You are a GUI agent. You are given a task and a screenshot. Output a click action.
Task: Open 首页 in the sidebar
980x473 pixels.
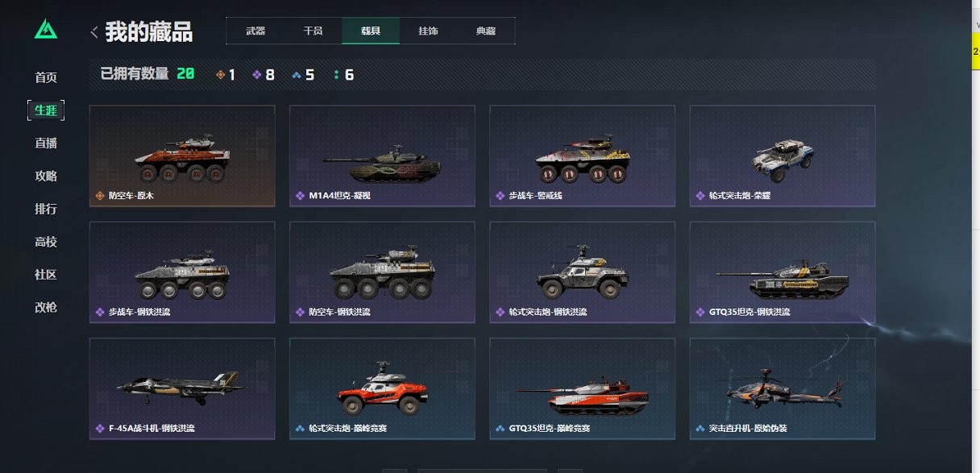click(46, 77)
